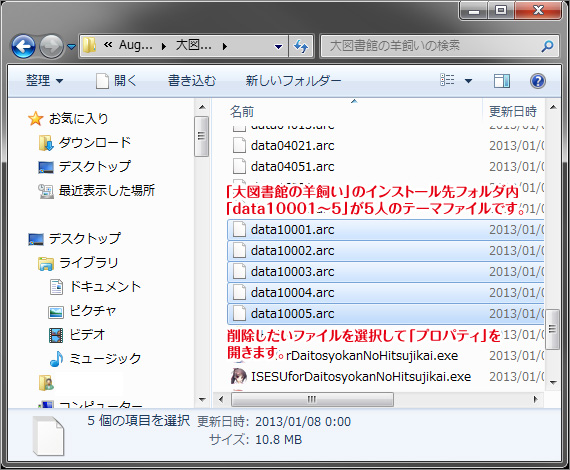Open ビデオ library
Image resolution: width=570 pixels, height=470 pixels.
[x=87, y=334]
